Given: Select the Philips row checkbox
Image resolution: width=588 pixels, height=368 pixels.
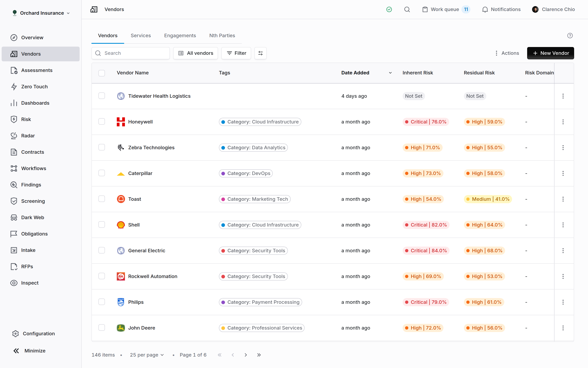Looking at the screenshot, I should pos(101,302).
